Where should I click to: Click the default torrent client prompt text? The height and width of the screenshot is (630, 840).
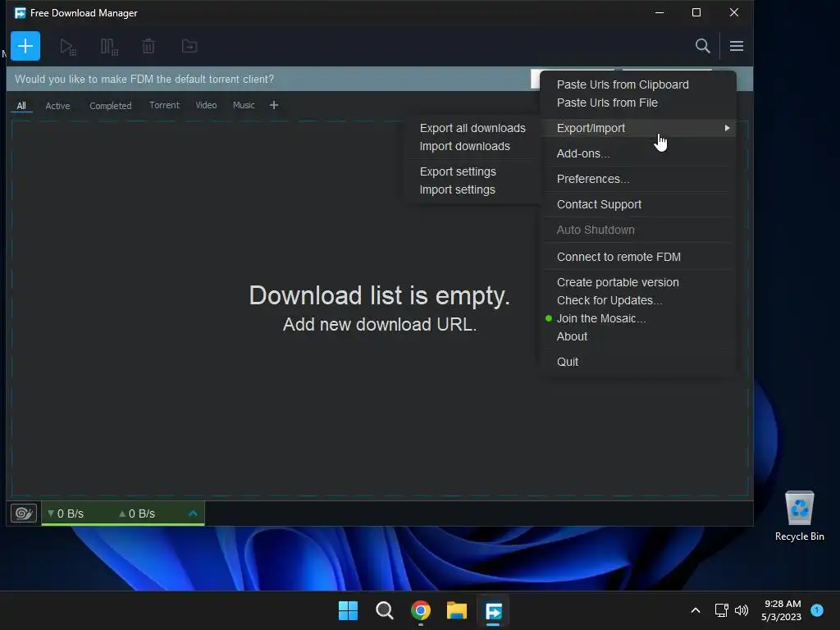[x=144, y=80]
